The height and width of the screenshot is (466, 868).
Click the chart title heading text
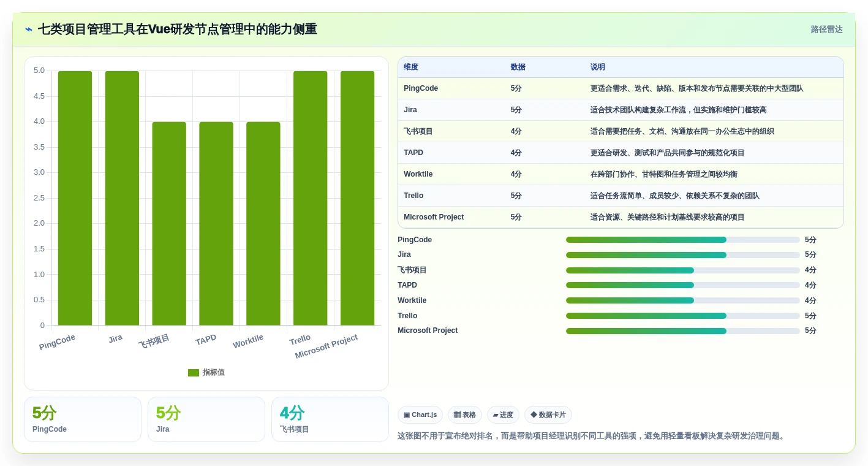click(178, 29)
